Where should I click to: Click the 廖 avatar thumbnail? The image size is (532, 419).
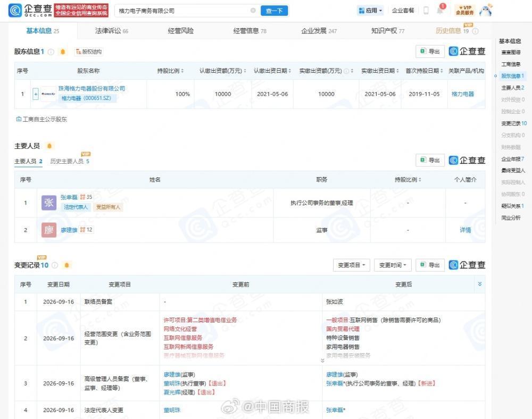tap(49, 230)
